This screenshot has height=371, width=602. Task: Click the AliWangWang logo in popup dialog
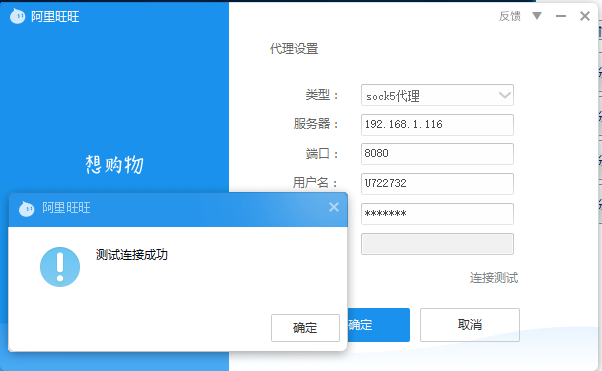[x=26, y=209]
